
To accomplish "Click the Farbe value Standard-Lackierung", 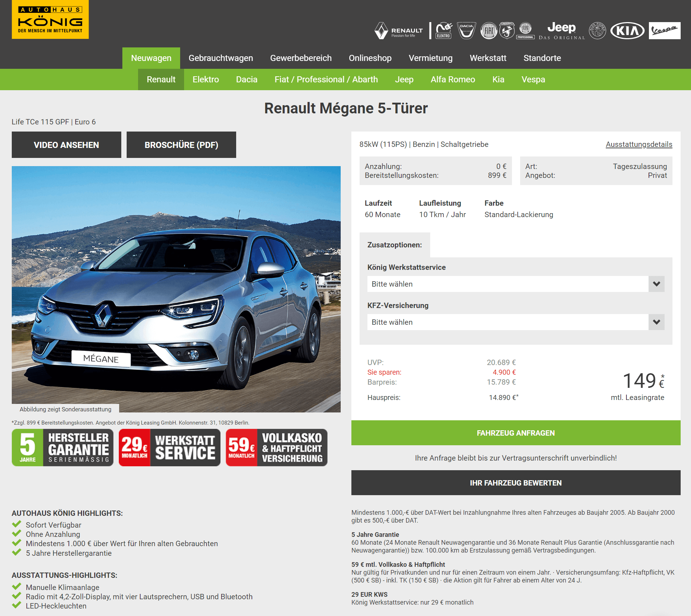I will (519, 215).
